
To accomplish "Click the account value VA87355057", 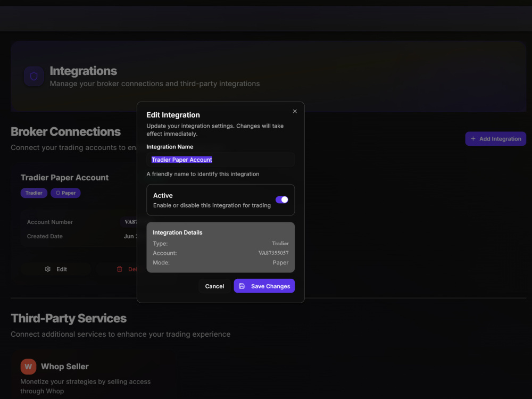I will (273, 253).
